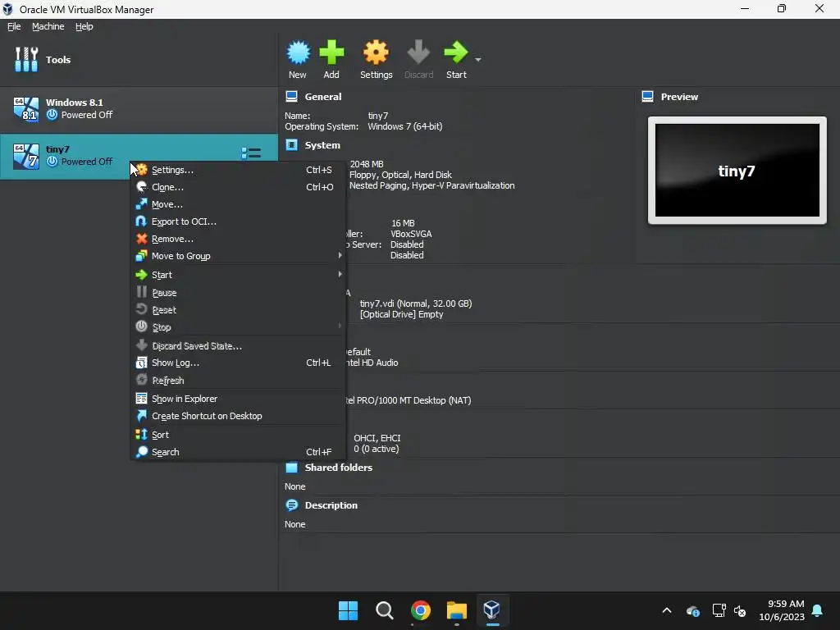Choose Clone... in the context menu
This screenshot has height=630, width=840.
(x=237, y=187)
